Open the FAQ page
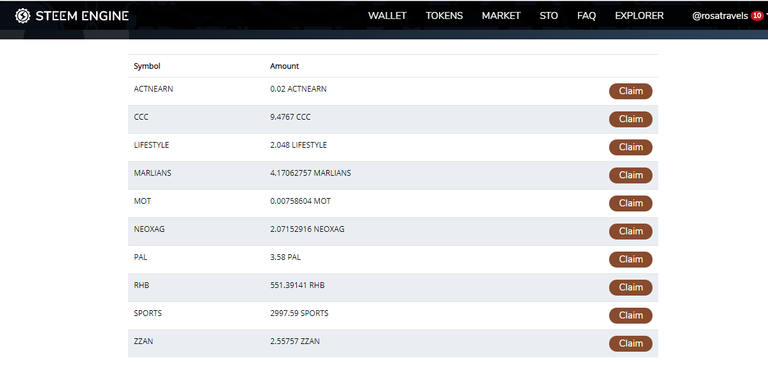This screenshot has height=365, width=768. (586, 16)
